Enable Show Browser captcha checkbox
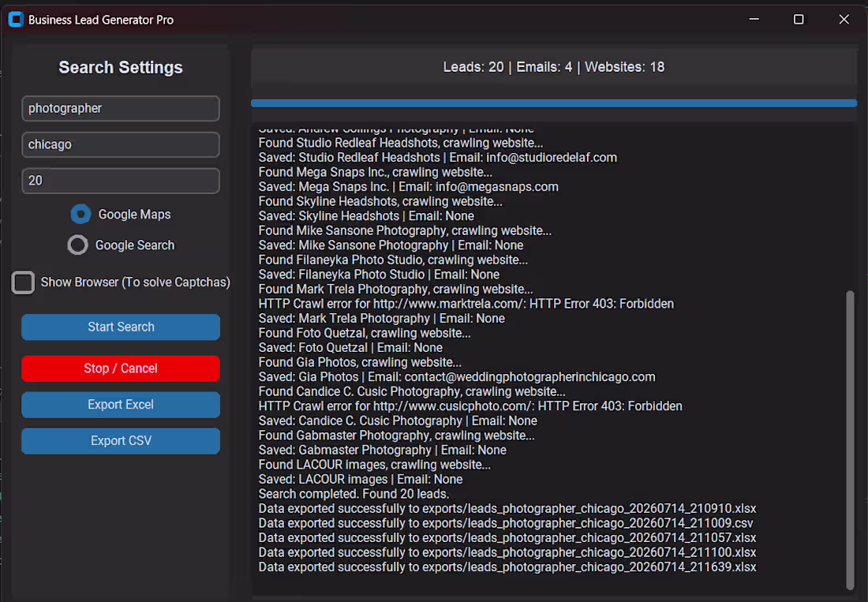This screenshot has width=868, height=602. coord(23,282)
